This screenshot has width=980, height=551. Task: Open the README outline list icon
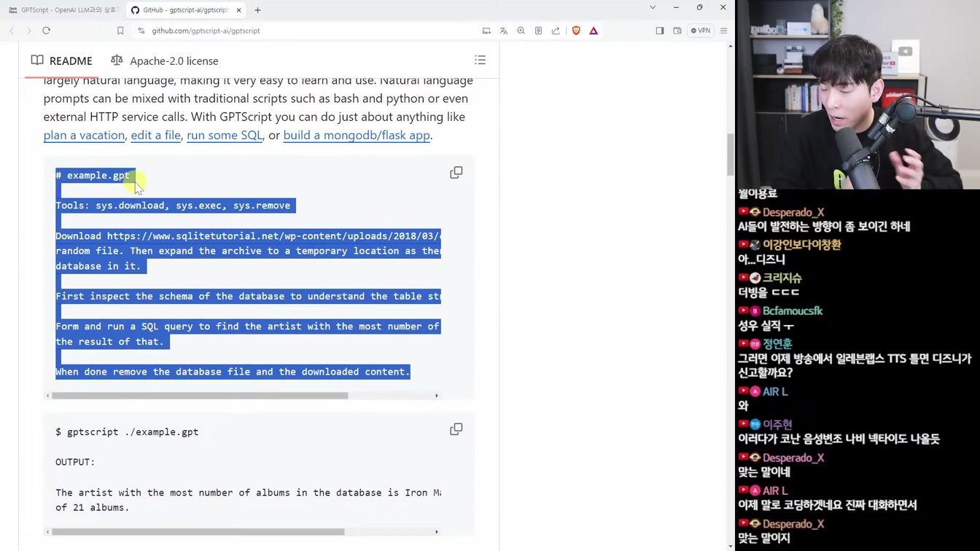[x=480, y=60]
